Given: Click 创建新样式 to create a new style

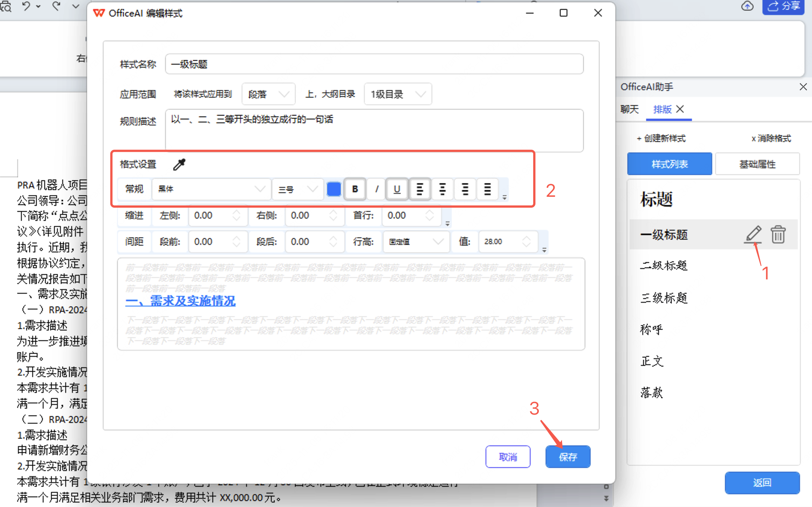Looking at the screenshot, I should pyautogui.click(x=662, y=138).
